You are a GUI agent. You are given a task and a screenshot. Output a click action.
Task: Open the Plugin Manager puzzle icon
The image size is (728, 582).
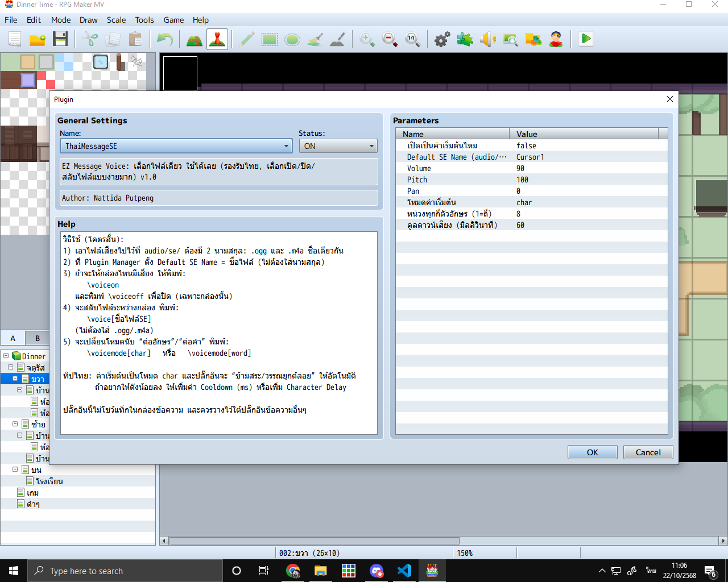(x=465, y=39)
